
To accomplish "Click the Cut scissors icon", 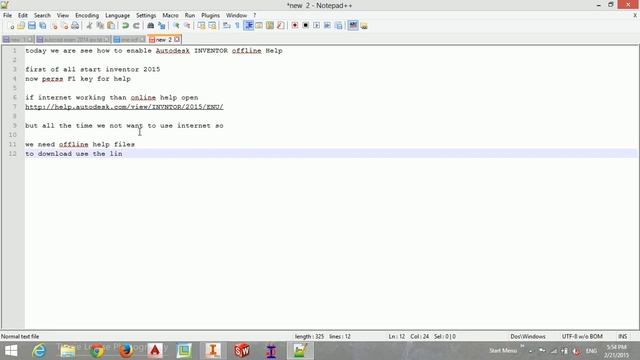I will coord(89,26).
